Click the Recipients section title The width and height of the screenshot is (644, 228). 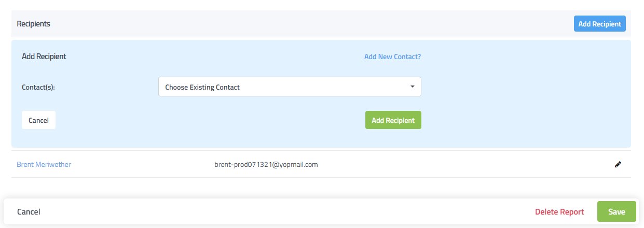tap(33, 24)
